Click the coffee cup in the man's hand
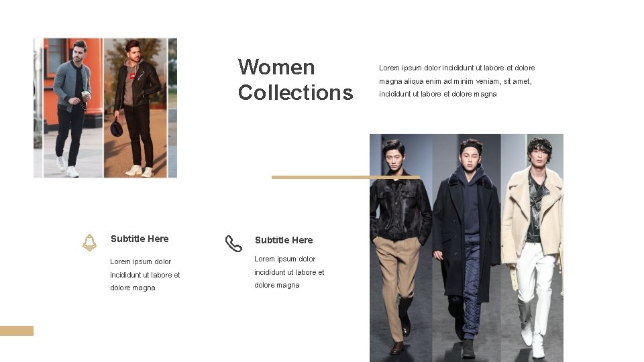The image size is (644, 362). 85,96
